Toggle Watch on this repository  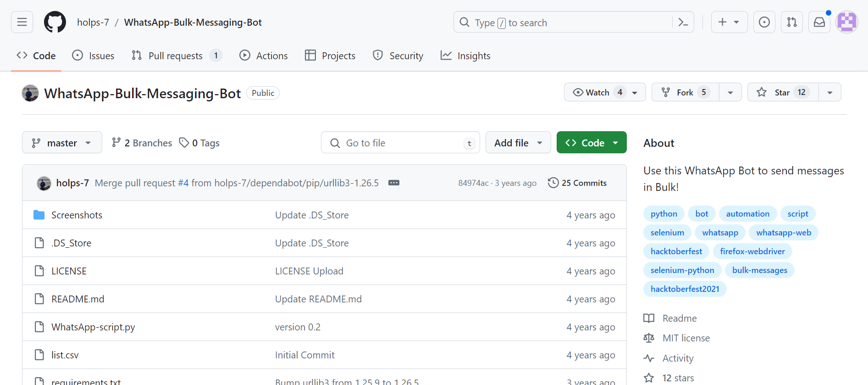(x=597, y=92)
